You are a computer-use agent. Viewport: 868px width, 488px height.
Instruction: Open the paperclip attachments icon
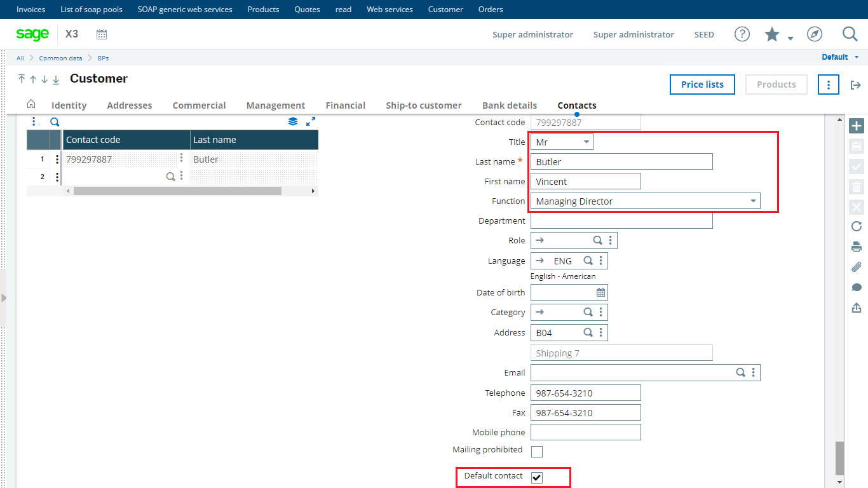[x=856, y=268]
